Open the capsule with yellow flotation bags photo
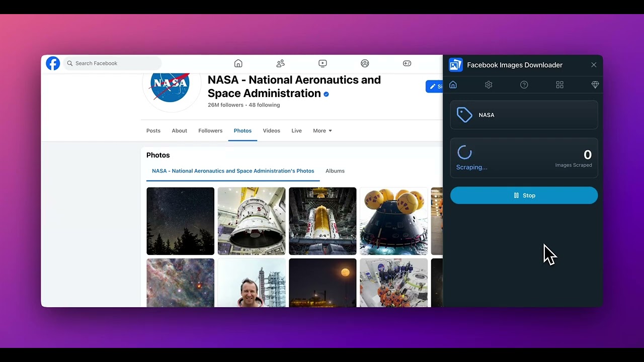The image size is (644, 362). (x=394, y=221)
